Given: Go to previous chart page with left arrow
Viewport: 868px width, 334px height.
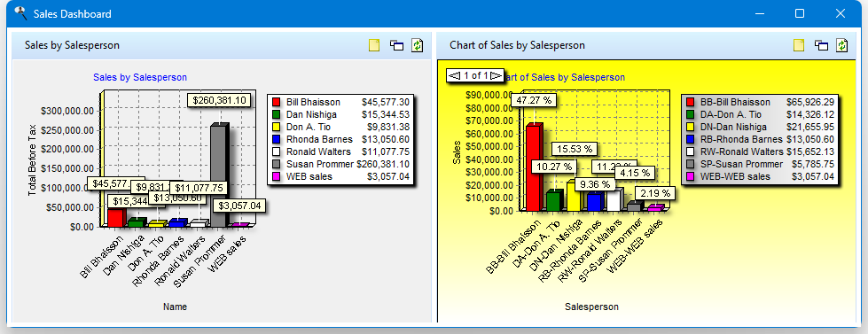Looking at the screenshot, I should pos(454,76).
